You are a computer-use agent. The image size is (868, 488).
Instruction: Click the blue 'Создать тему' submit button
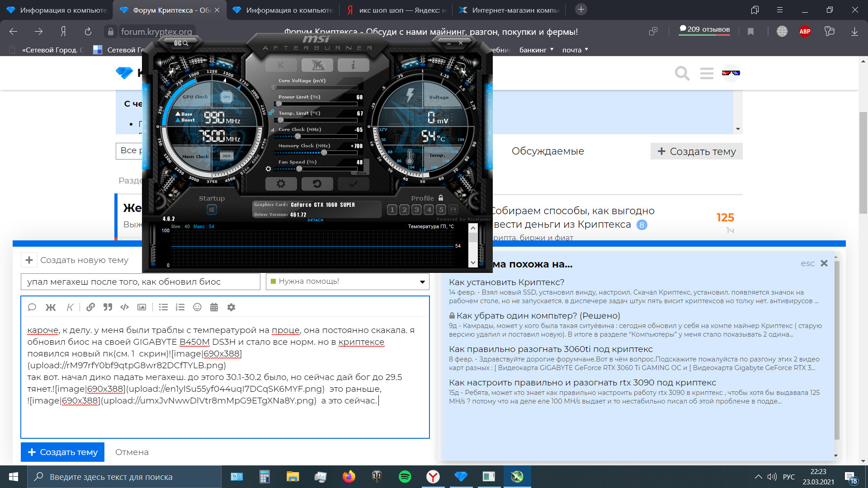pos(62,452)
